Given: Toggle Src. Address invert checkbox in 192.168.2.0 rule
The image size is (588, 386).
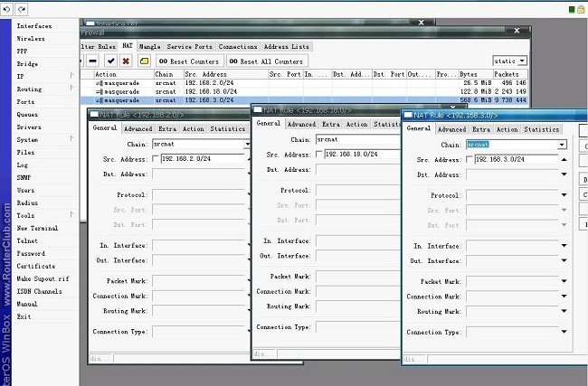Looking at the screenshot, I should [156, 158].
